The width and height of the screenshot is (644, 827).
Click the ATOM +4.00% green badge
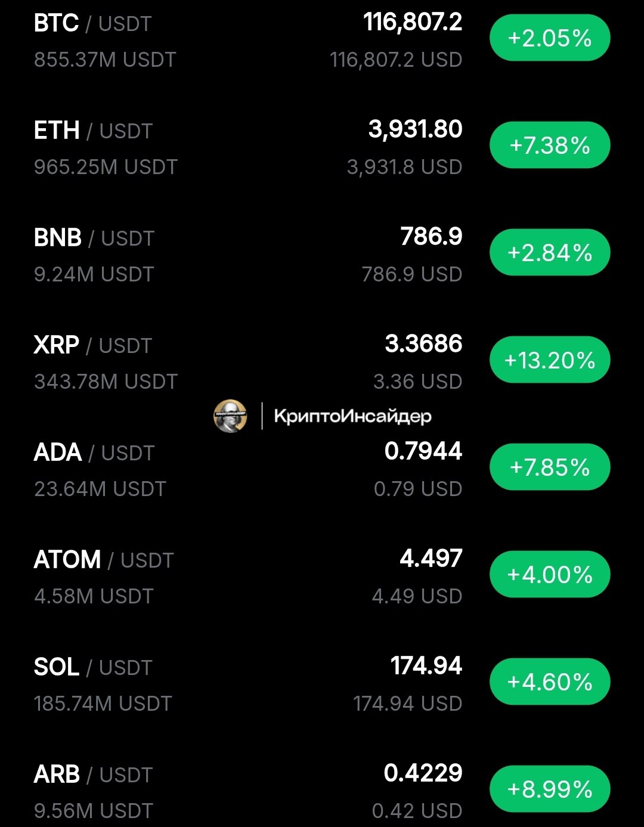(x=550, y=575)
